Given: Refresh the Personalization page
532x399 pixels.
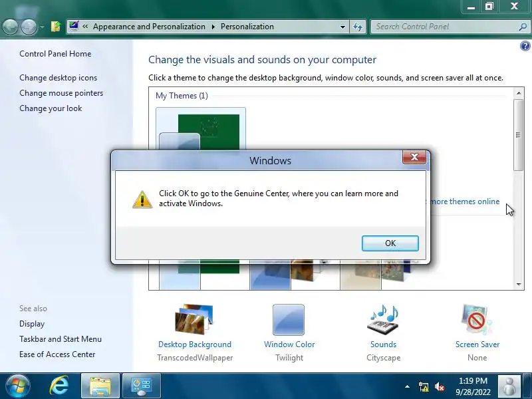Looking at the screenshot, I should pos(358,27).
